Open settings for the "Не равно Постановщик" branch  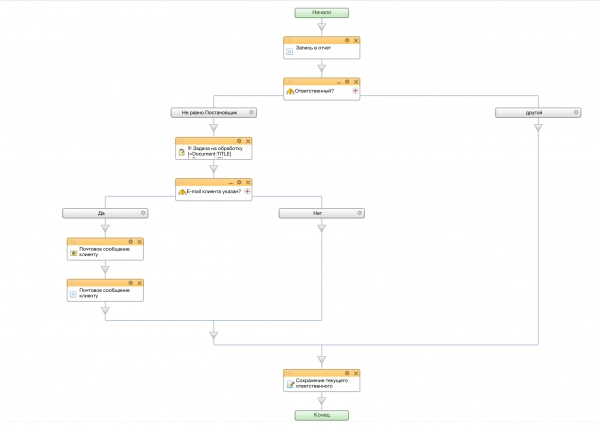[x=252, y=113]
